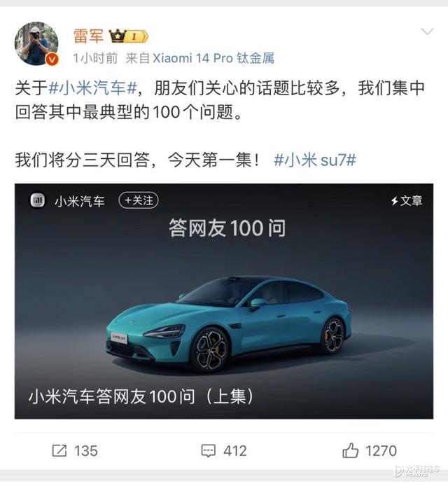The height and width of the screenshot is (486, 448).
Task: Tap the 1270 likes count
Action: [x=381, y=451]
